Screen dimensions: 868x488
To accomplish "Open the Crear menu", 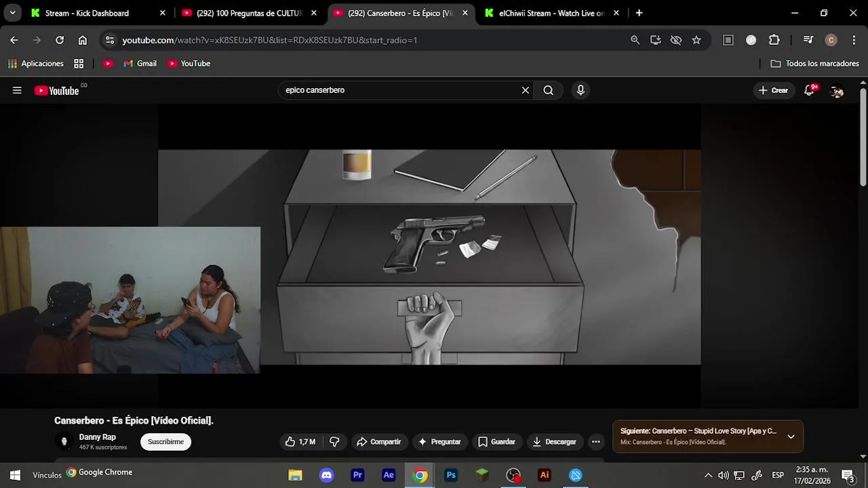I will (x=773, y=90).
